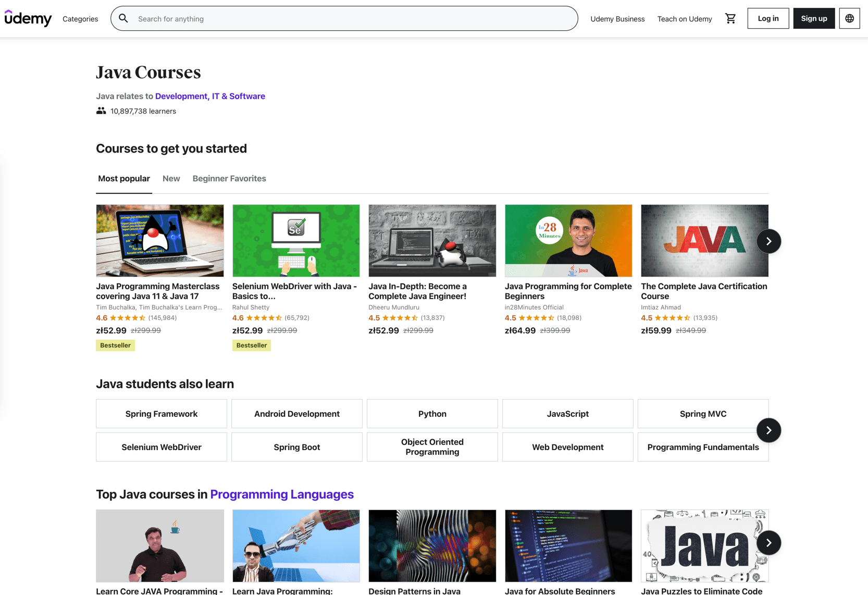Open the Beginner Favorites tab

(x=229, y=178)
